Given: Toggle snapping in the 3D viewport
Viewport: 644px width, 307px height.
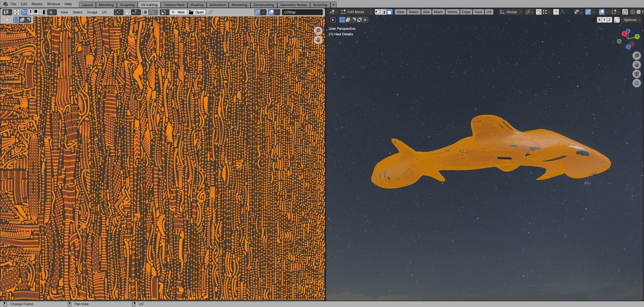Looking at the screenshot, I should (x=538, y=12).
